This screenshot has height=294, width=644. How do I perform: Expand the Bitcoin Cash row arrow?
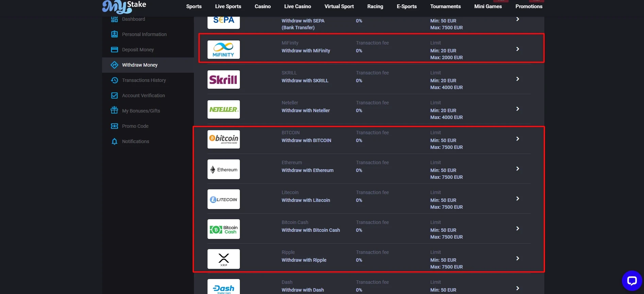517,228
